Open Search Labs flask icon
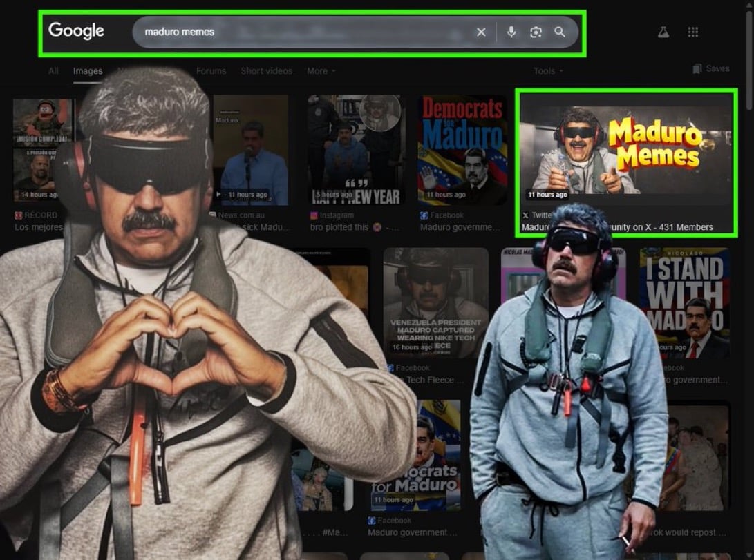The height and width of the screenshot is (560, 754). (663, 32)
